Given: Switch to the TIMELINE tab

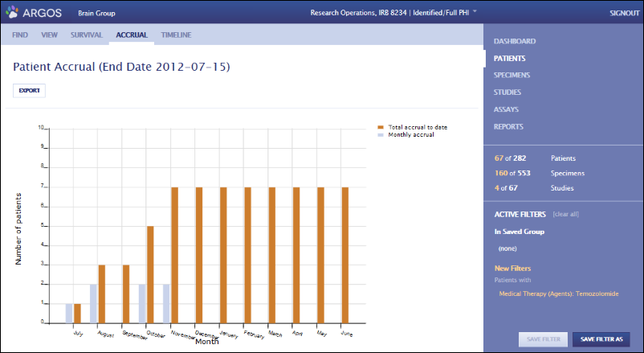Looking at the screenshot, I should 176,35.
